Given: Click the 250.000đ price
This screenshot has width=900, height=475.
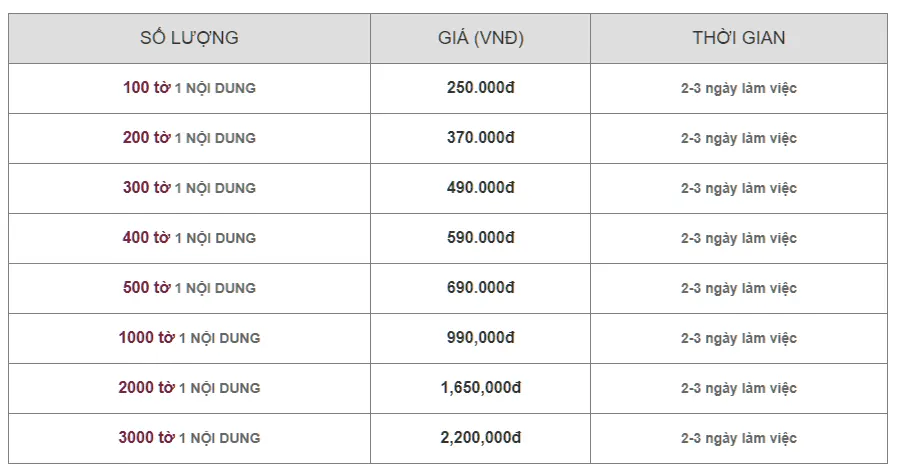Looking at the screenshot, I should [x=480, y=88].
